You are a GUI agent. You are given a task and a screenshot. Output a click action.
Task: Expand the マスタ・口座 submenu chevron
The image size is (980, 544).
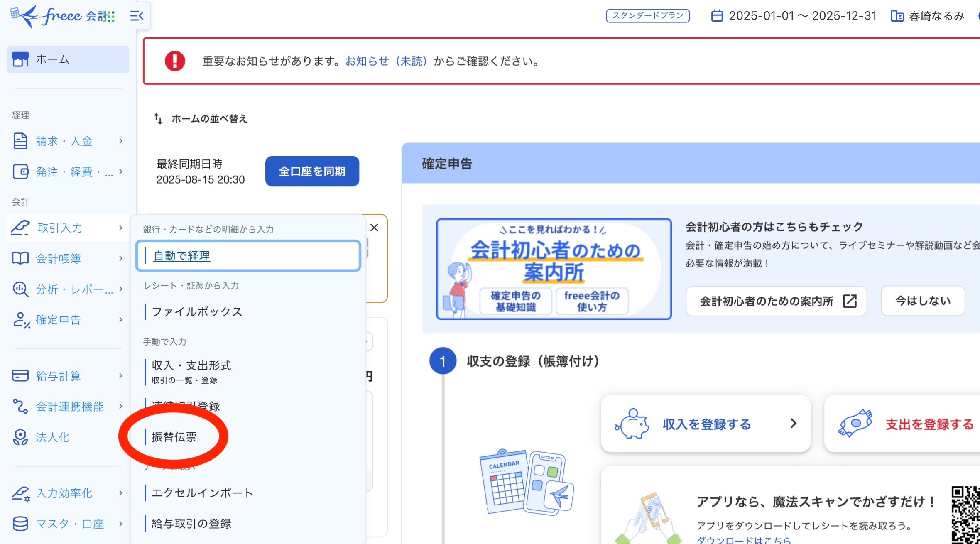[x=121, y=524]
